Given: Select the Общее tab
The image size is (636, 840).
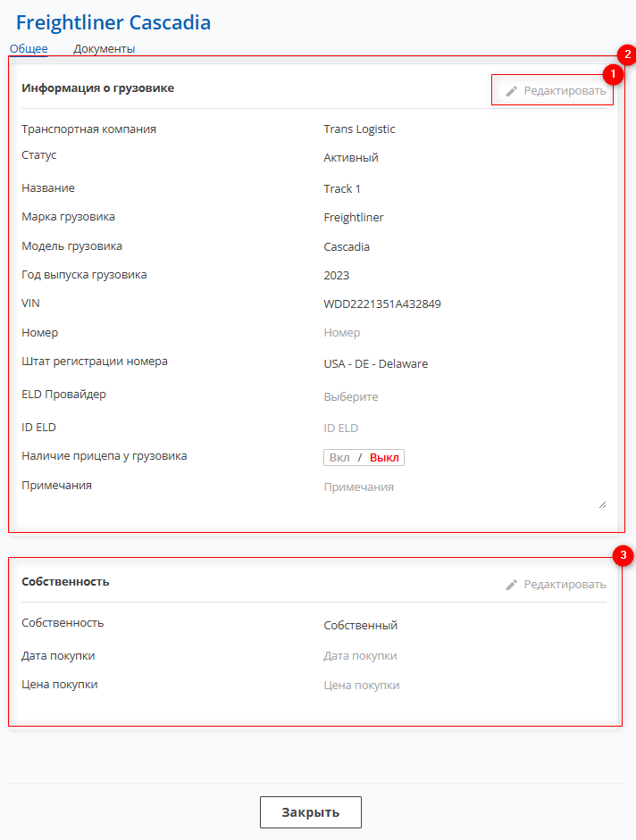Looking at the screenshot, I should click(x=29, y=49).
